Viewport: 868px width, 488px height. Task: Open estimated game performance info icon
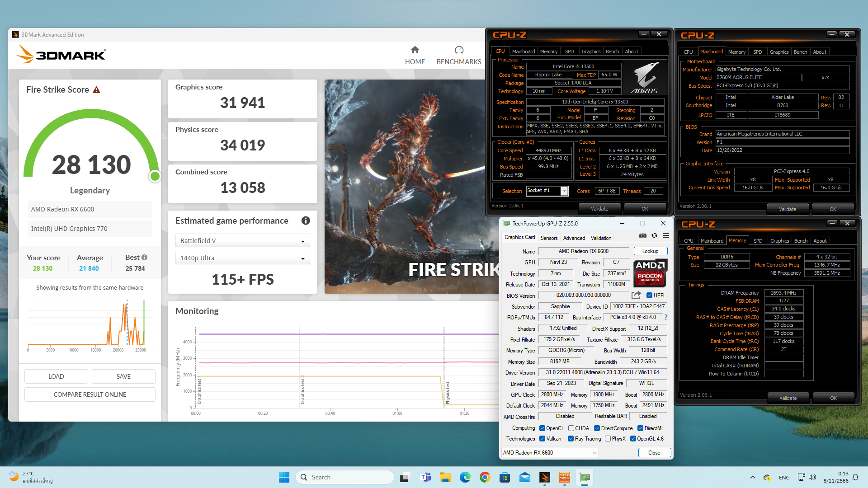[306, 221]
